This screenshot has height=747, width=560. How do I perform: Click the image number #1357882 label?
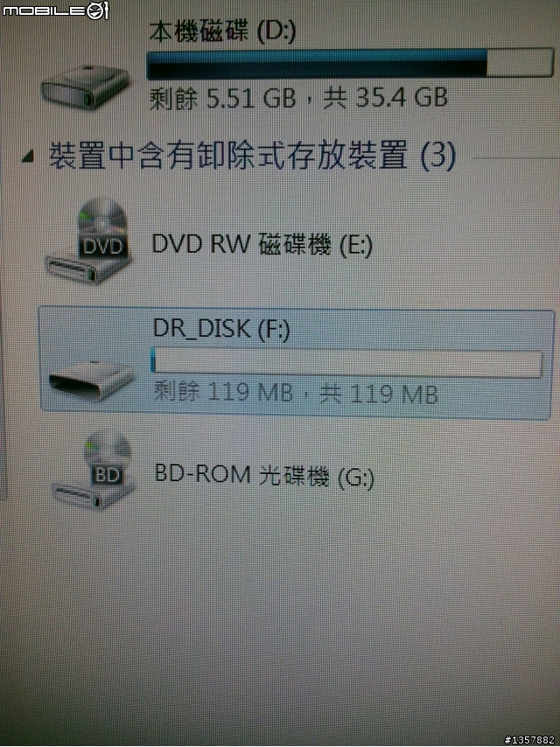click(x=529, y=740)
